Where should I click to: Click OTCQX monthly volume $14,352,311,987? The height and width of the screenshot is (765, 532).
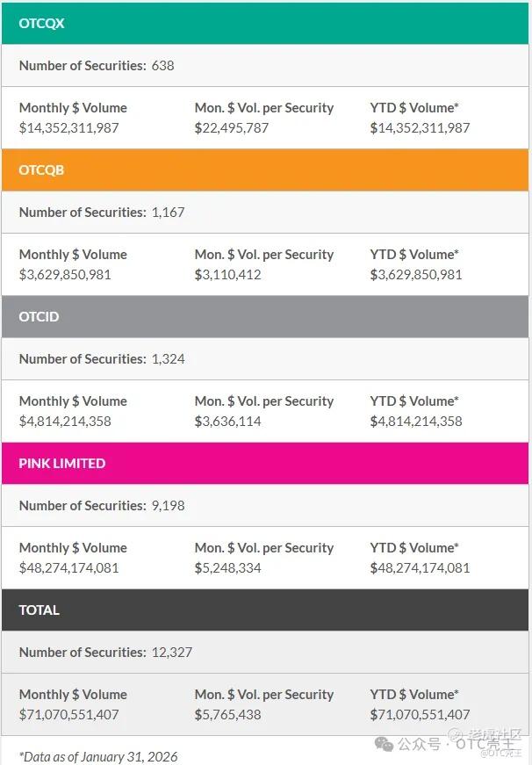point(69,128)
